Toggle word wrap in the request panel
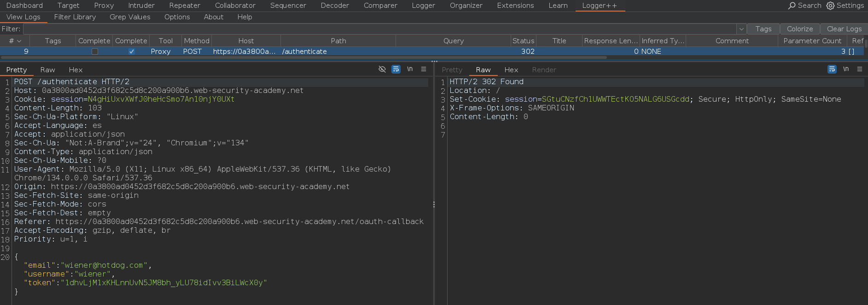Screen dimensions: 868x305 tap(396, 69)
